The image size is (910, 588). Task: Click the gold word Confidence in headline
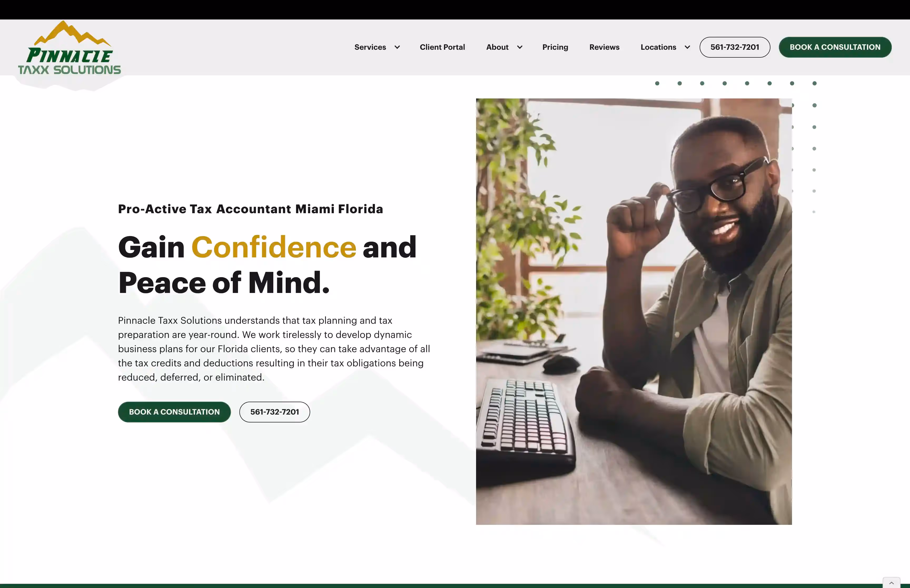[x=274, y=247]
